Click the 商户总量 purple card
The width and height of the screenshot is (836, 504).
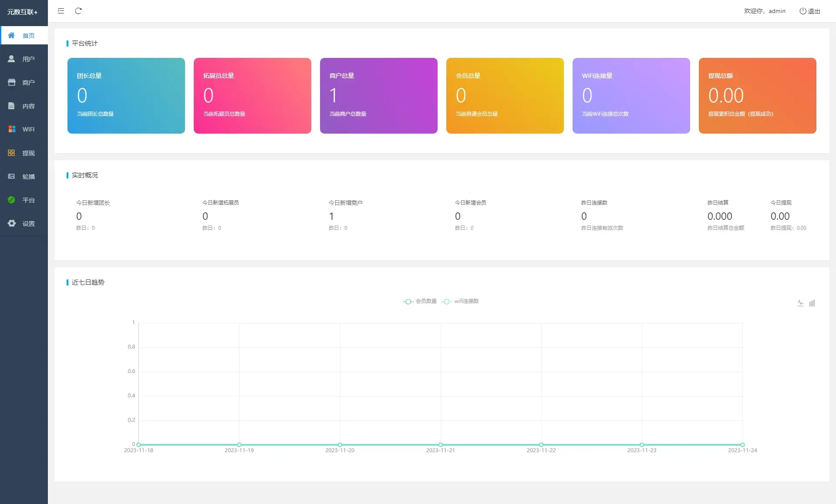click(379, 96)
